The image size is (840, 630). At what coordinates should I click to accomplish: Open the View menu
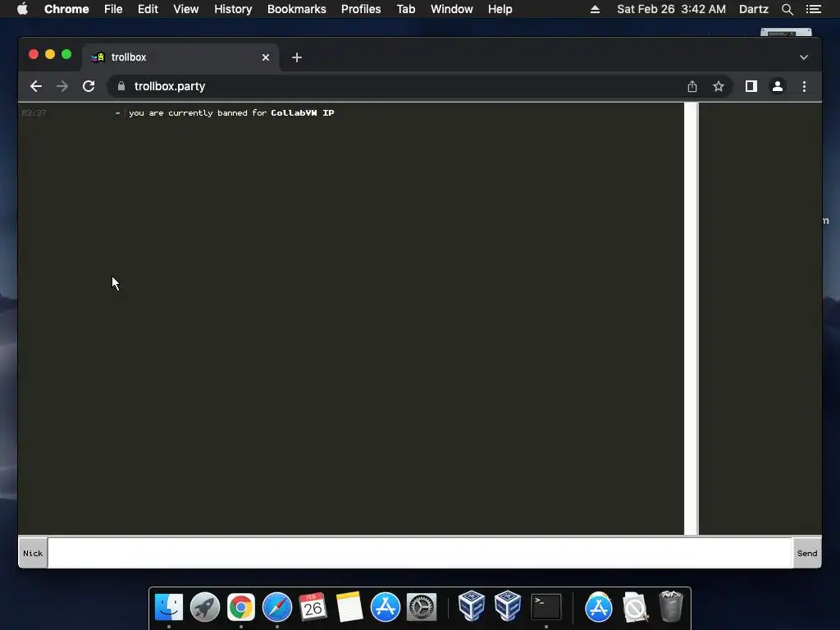click(x=186, y=9)
